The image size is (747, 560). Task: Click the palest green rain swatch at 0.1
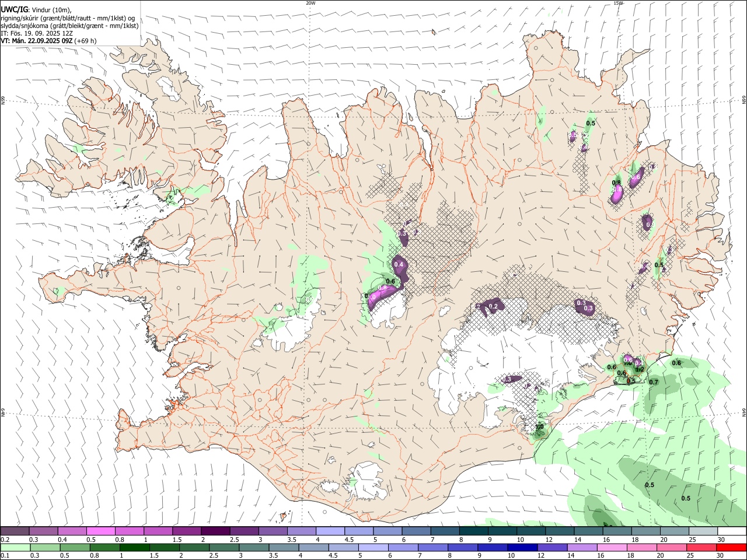tap(15, 547)
